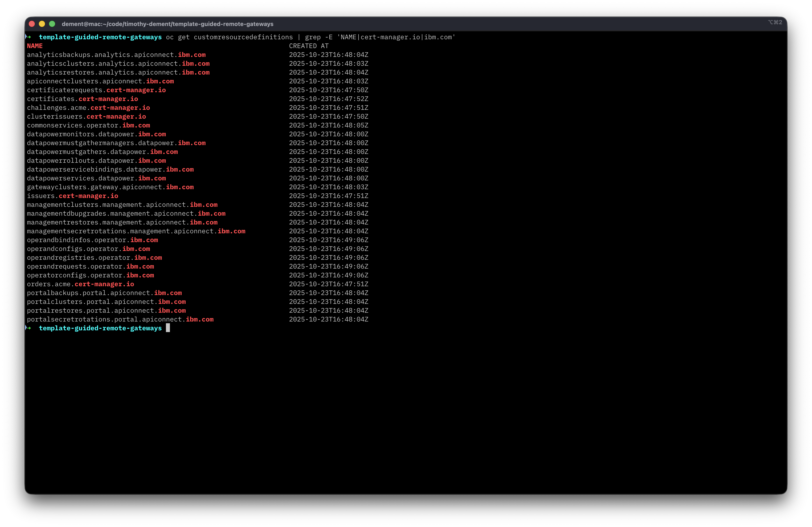
Task: Click the red NAME column header
Action: (35, 46)
